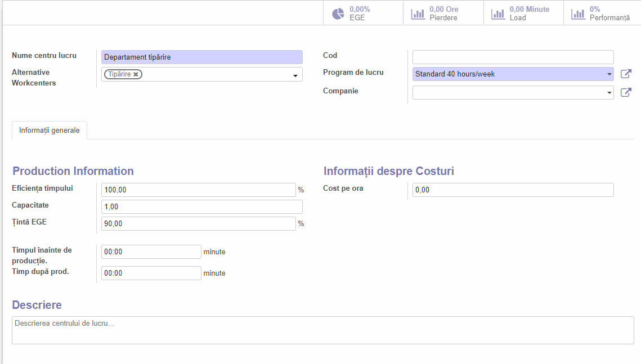Click the Alternative Workcenters label
The image size is (641, 364).
(x=34, y=78)
